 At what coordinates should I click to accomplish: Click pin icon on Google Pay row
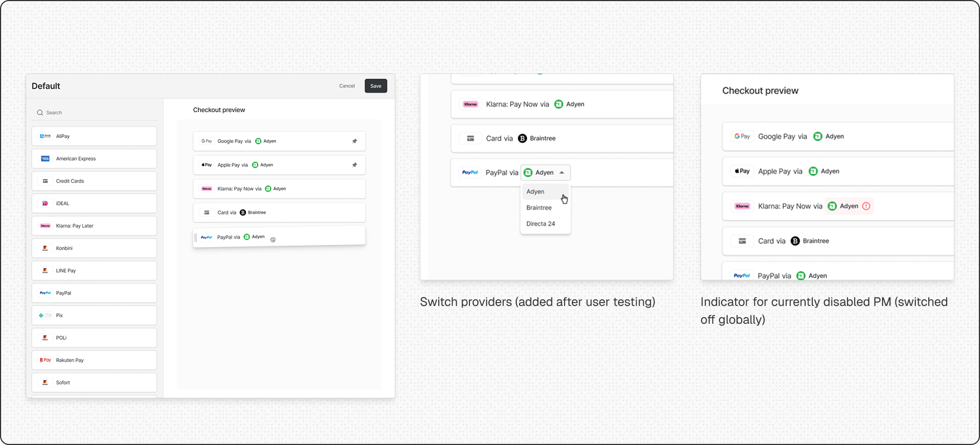coord(355,141)
